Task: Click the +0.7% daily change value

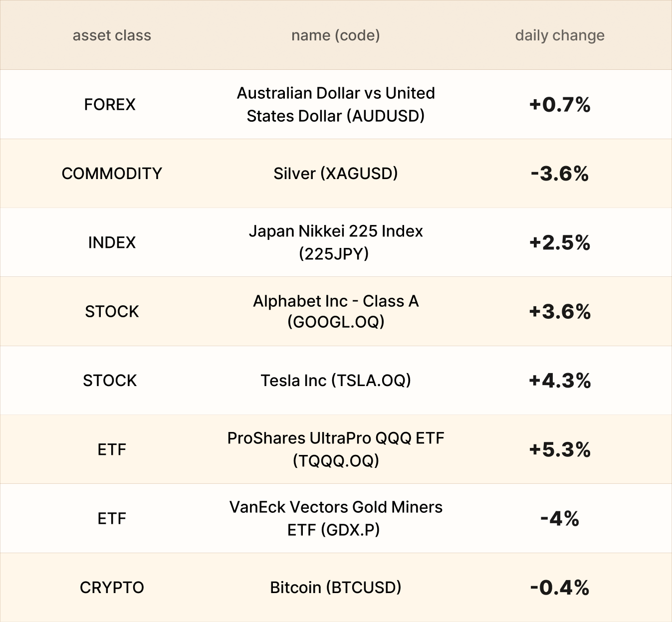Action: click(559, 105)
